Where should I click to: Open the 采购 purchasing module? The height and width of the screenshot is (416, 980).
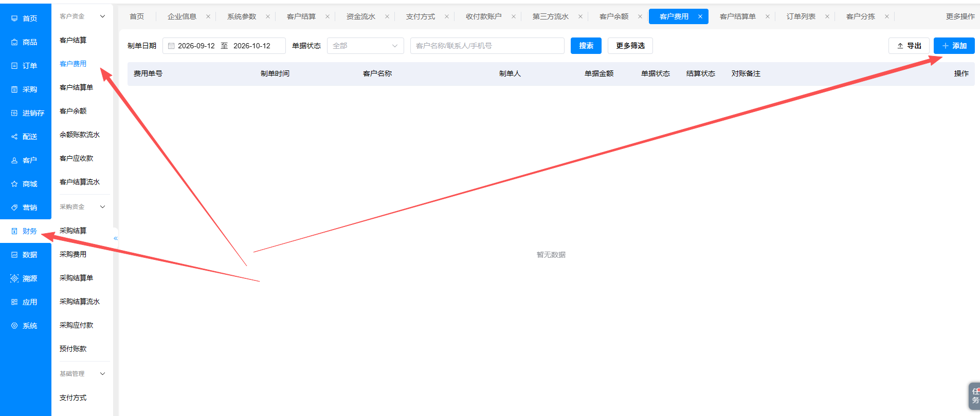point(25,89)
